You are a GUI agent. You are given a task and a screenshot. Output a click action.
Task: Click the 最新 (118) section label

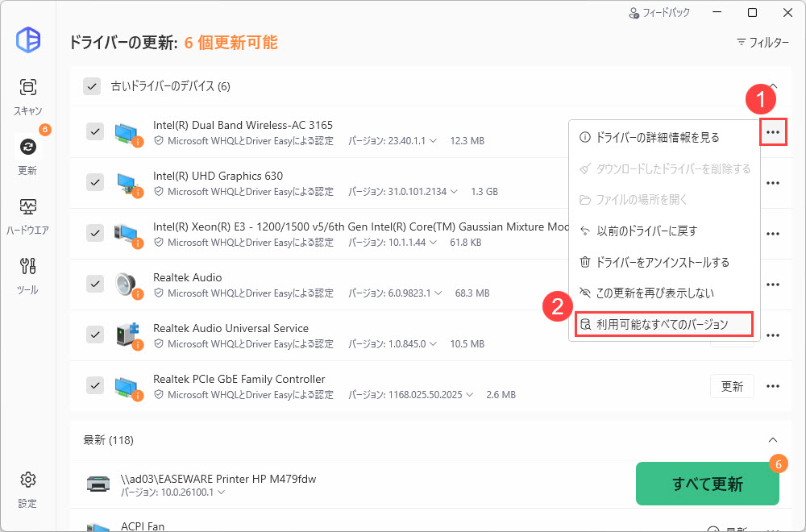109,440
